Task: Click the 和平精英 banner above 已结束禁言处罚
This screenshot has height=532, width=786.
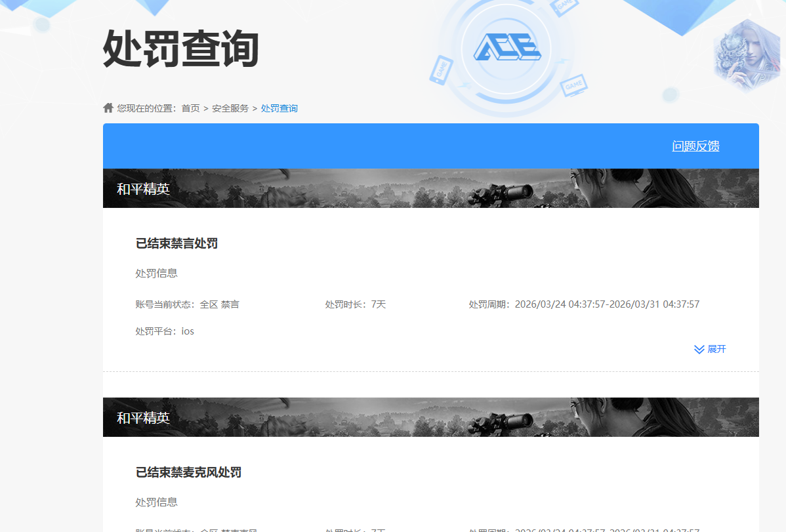Action: coord(430,188)
